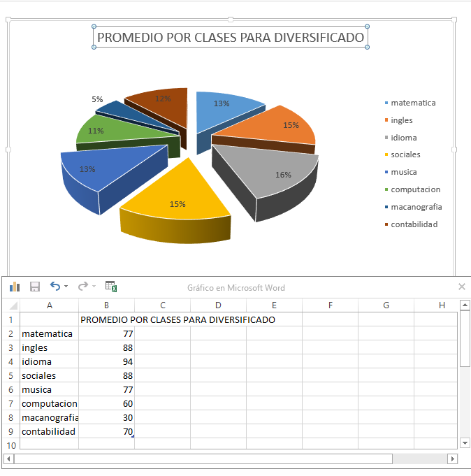Click the cell containing 'computacion'

49,403
